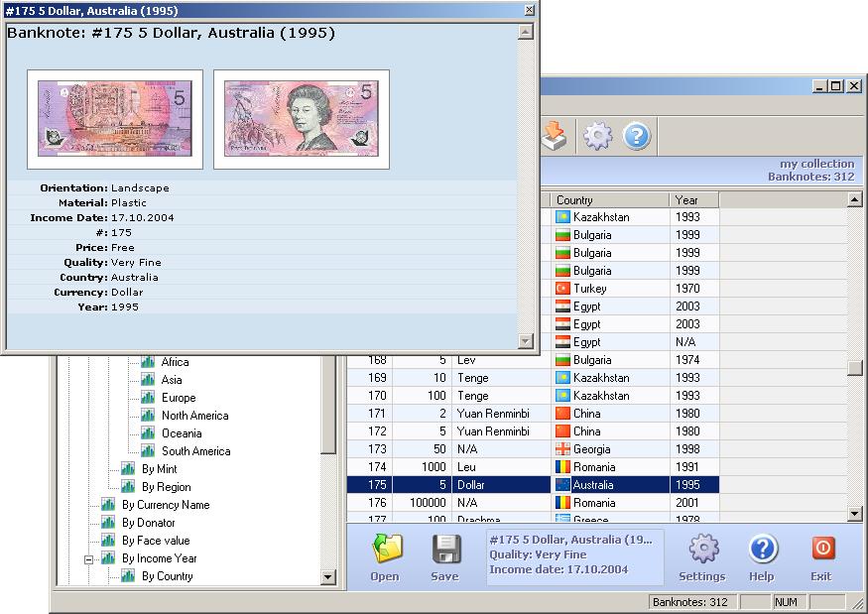
Task: Select the North America tree item
Action: tap(194, 416)
